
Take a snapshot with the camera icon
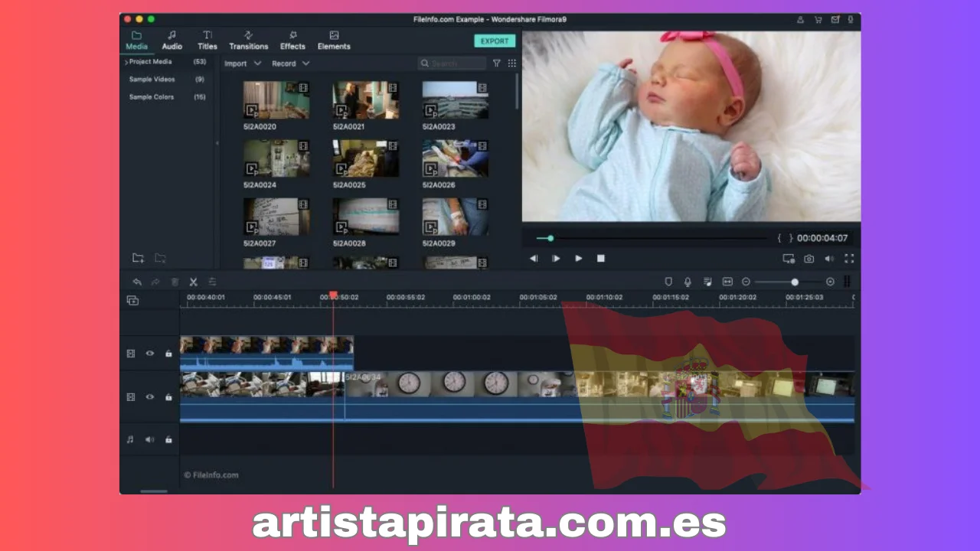808,259
